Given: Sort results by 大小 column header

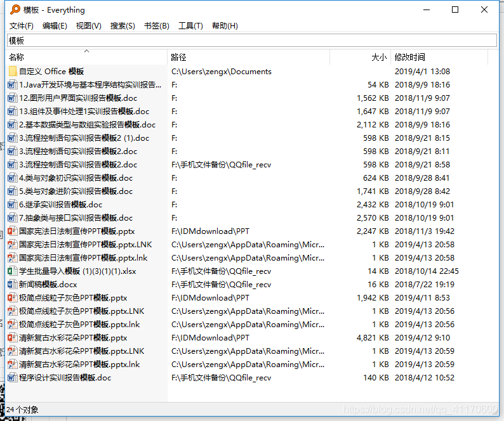Looking at the screenshot, I should [360, 58].
